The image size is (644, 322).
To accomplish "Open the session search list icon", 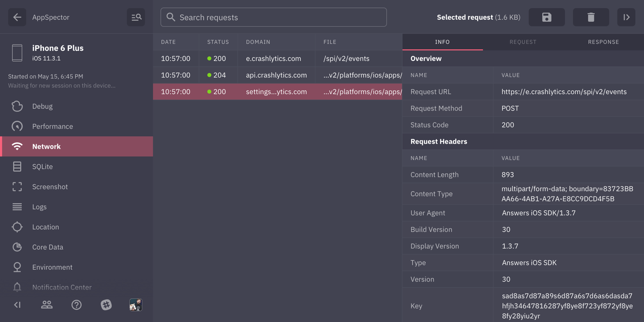I will (x=136, y=17).
